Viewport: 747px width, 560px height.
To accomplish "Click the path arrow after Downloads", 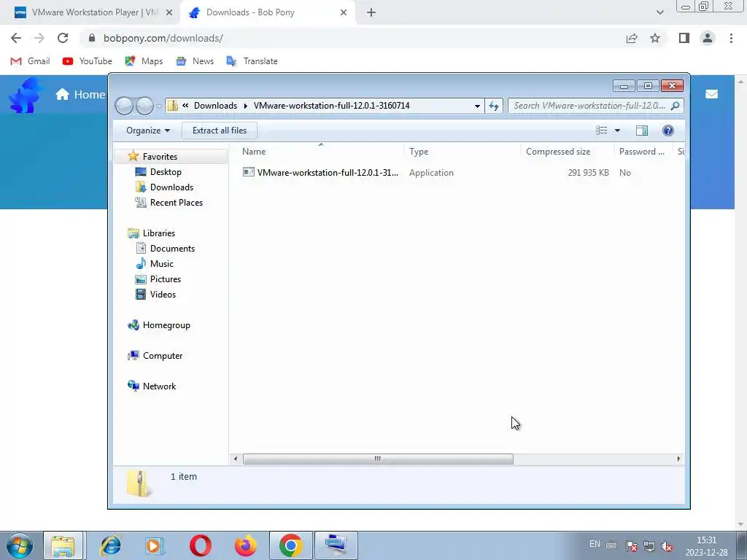I will pos(246,106).
